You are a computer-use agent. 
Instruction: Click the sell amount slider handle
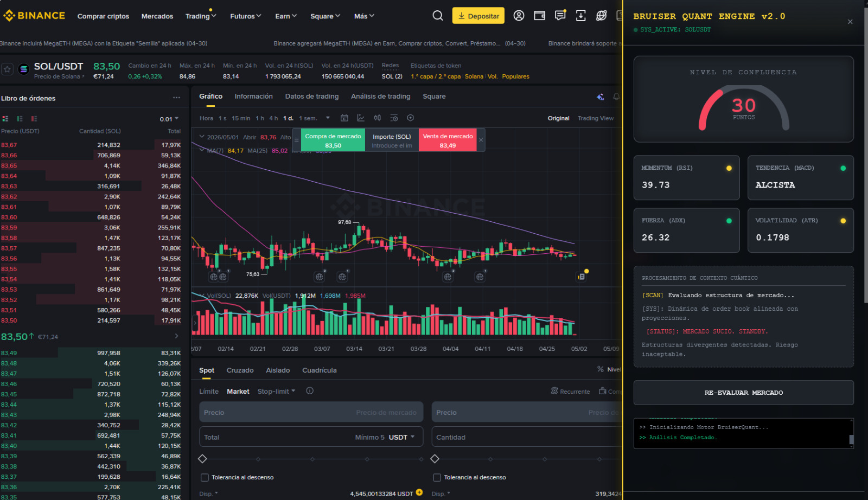pos(435,459)
